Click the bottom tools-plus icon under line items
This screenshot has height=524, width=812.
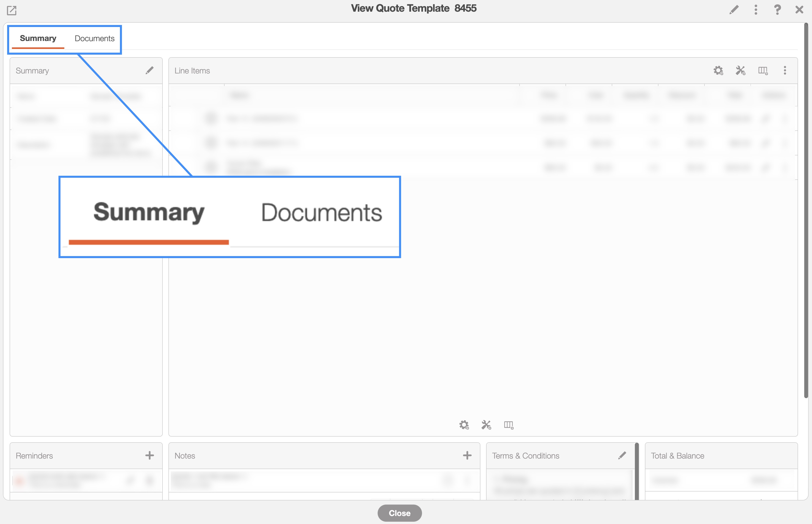point(486,425)
